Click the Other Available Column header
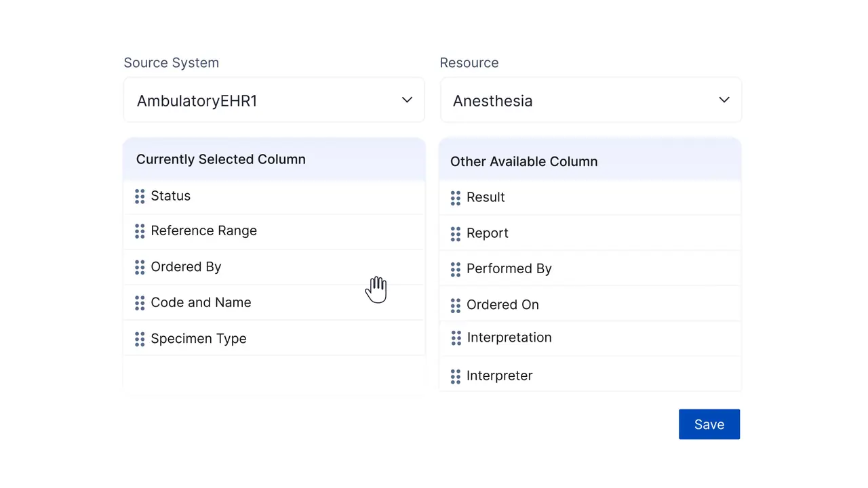The height and width of the screenshot is (488, 868). click(x=524, y=161)
